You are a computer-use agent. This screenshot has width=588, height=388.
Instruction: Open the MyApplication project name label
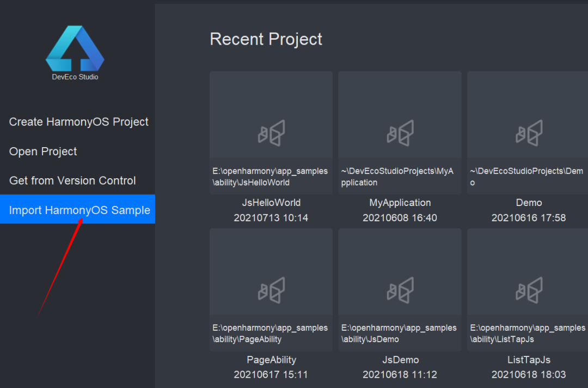(x=400, y=203)
